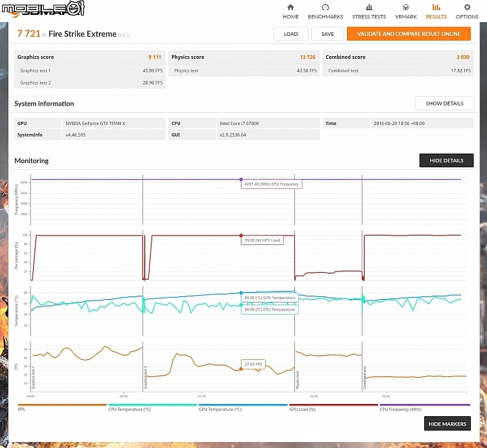Toggle the FPS orange legend bar
Image resolution: width=487 pixels, height=448 pixels.
[62, 405]
